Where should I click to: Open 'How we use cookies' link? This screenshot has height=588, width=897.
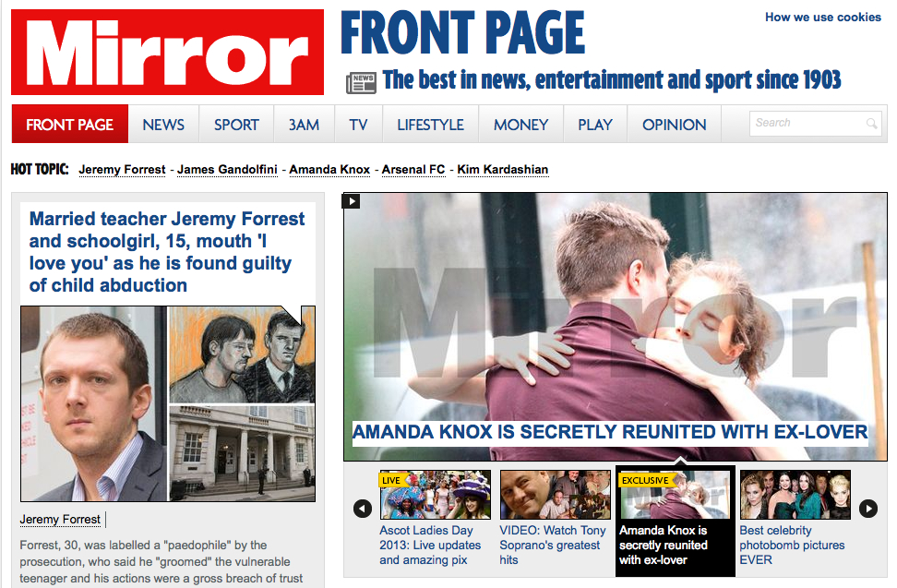[x=823, y=18]
